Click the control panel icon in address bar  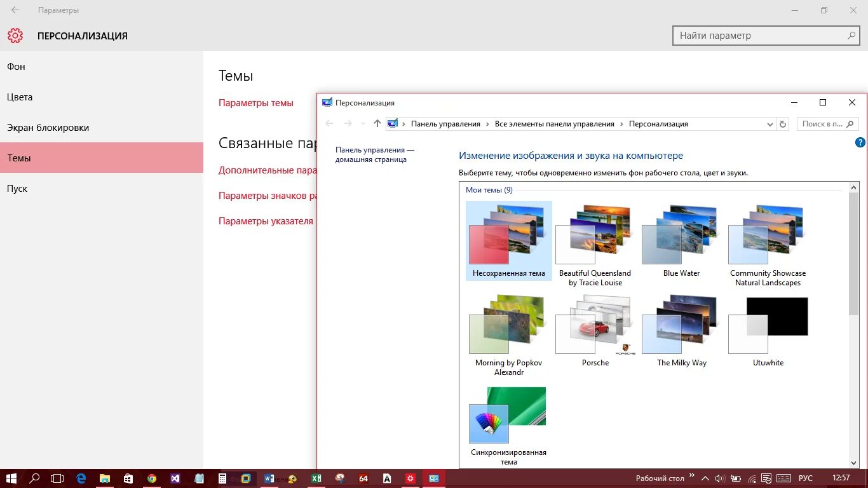[x=393, y=124]
